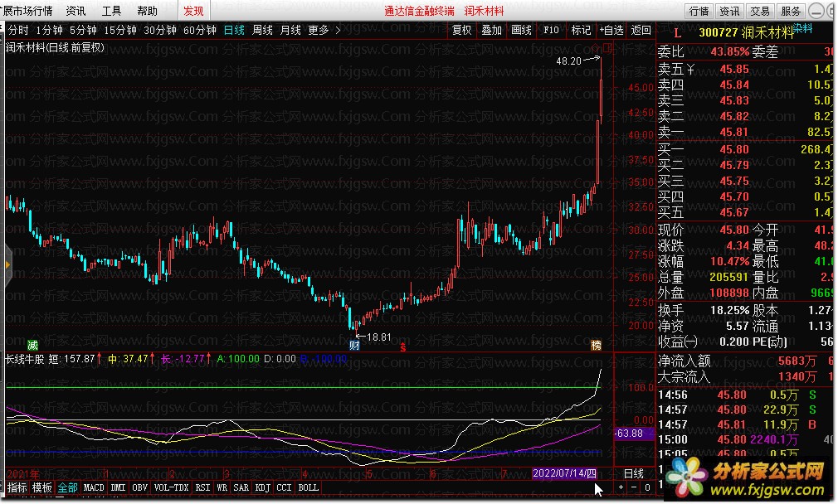Screen dimensions: 838x504
Task: Switch to 周线 weekly chart
Action: pyautogui.click(x=262, y=31)
